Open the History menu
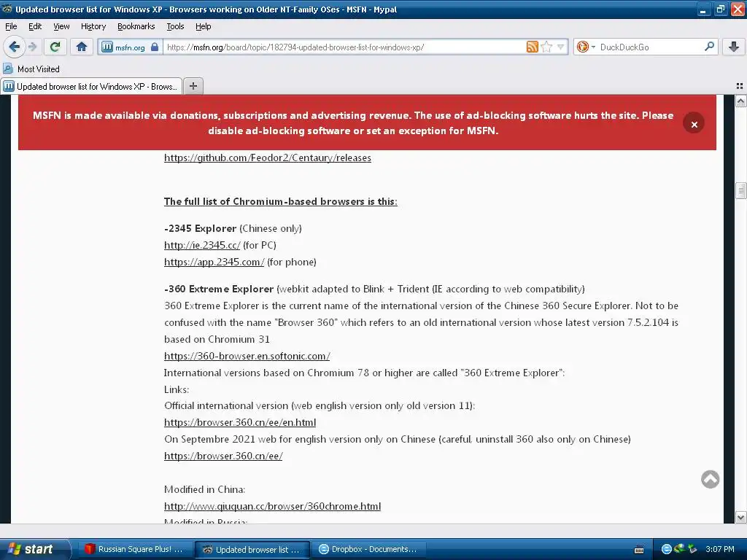This screenshot has width=747, height=560. pyautogui.click(x=93, y=26)
